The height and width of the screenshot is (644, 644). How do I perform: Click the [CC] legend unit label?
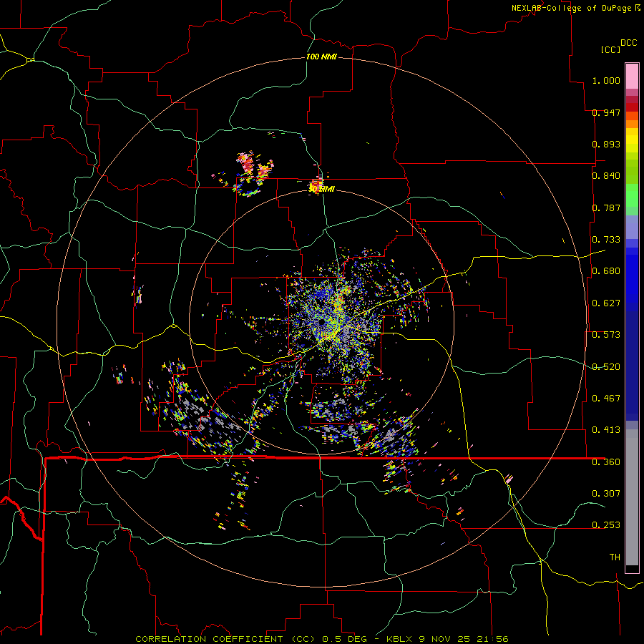click(x=610, y=49)
